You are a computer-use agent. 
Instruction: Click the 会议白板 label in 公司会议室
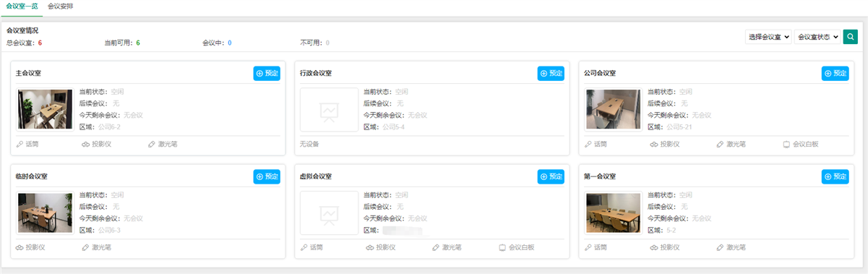coord(806,145)
